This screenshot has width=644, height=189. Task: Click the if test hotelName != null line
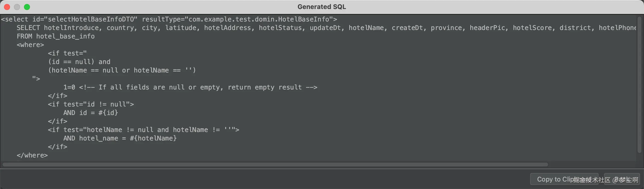point(144,130)
